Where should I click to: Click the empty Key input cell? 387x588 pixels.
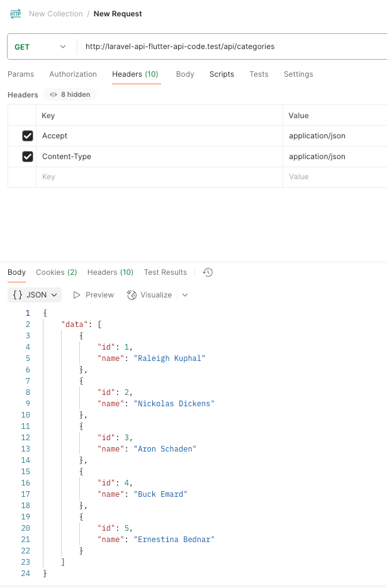[157, 177]
